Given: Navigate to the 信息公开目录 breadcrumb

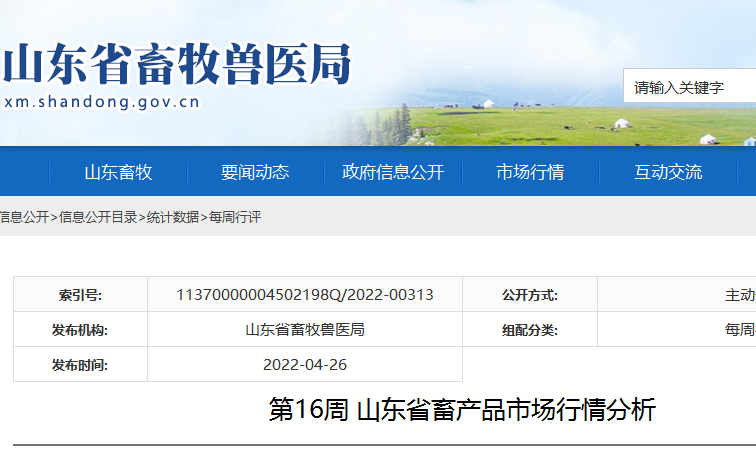Looking at the screenshot, I should pos(98,217).
